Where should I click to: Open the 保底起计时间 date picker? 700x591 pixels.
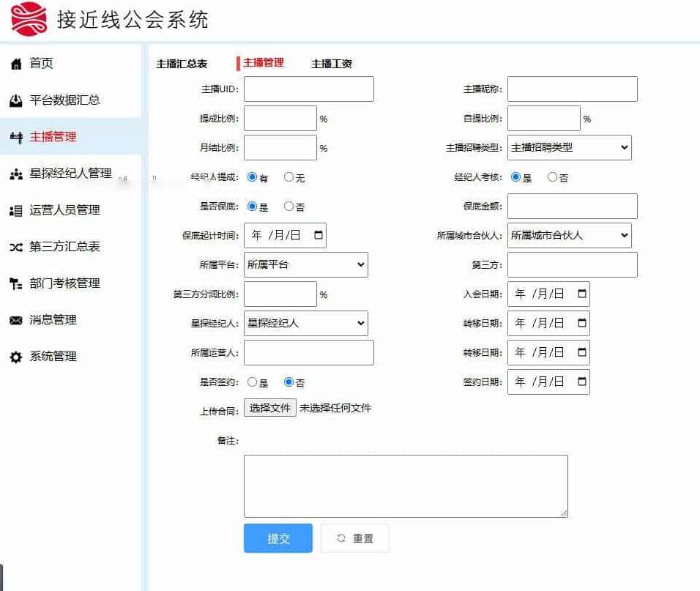coord(317,235)
